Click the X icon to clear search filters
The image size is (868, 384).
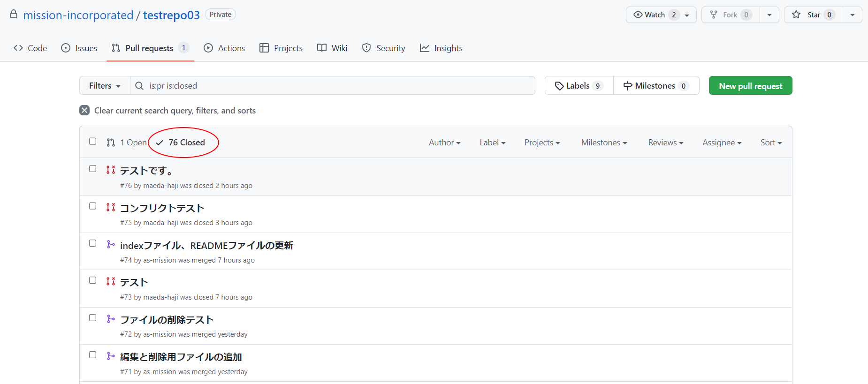coord(84,111)
